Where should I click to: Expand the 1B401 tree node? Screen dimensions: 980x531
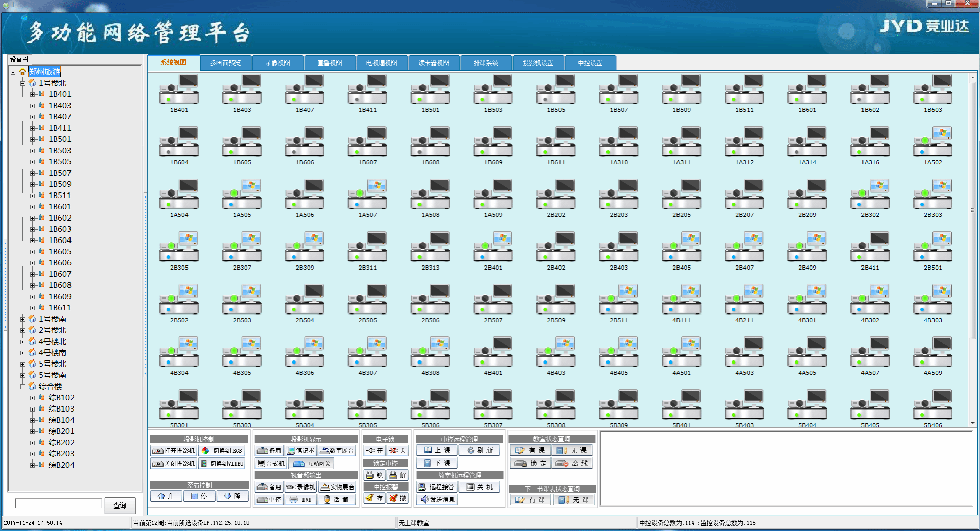pos(32,94)
